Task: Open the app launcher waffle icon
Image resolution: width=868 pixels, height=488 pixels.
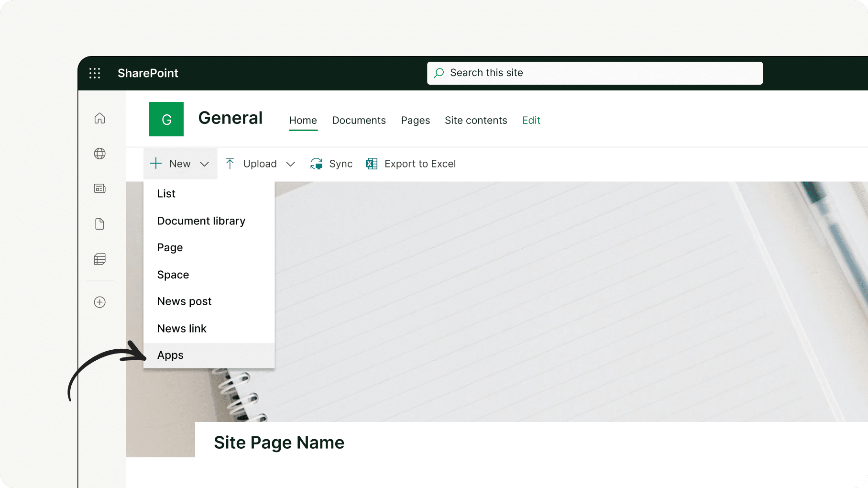Action: 95,73
